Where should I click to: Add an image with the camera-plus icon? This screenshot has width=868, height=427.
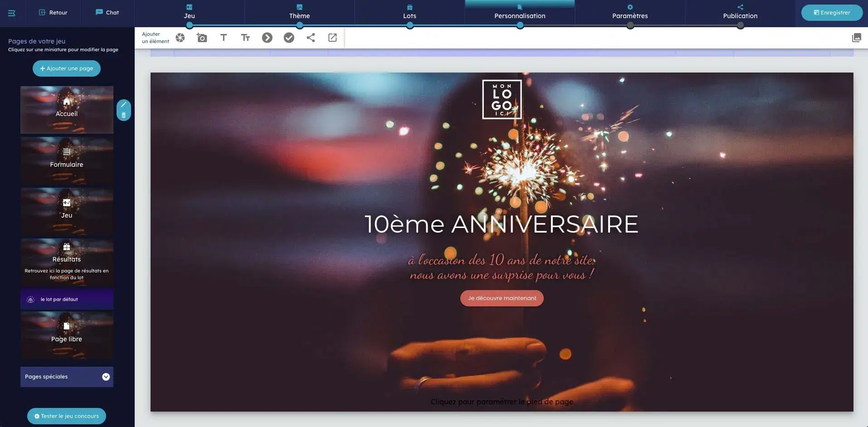[202, 38]
